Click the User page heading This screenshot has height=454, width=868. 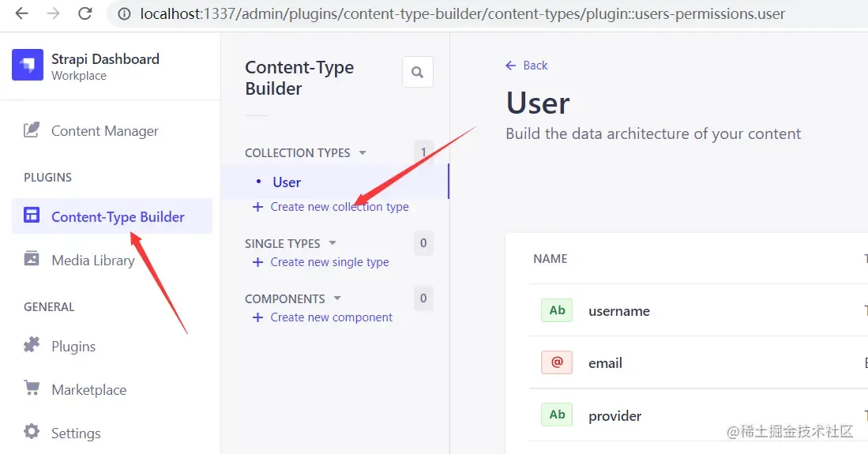(538, 103)
